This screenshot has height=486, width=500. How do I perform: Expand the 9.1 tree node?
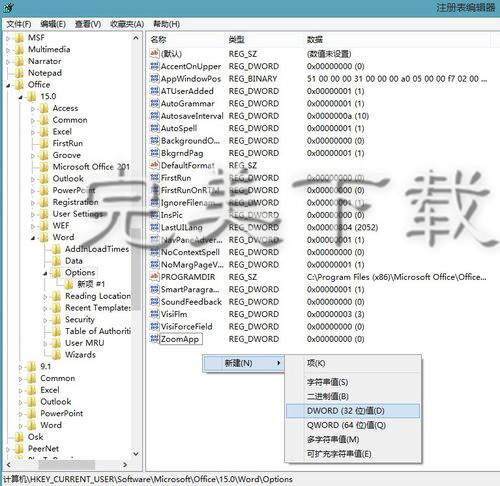point(20,367)
